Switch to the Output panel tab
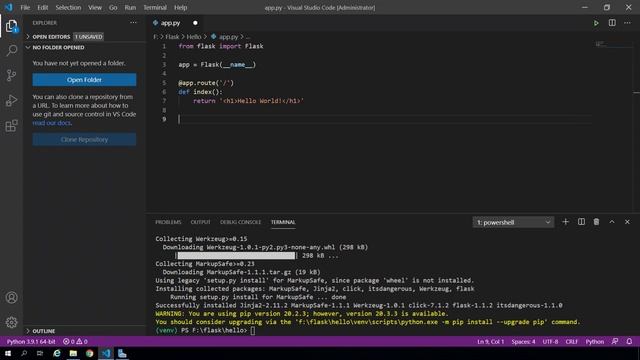The image size is (640, 360). (200, 222)
